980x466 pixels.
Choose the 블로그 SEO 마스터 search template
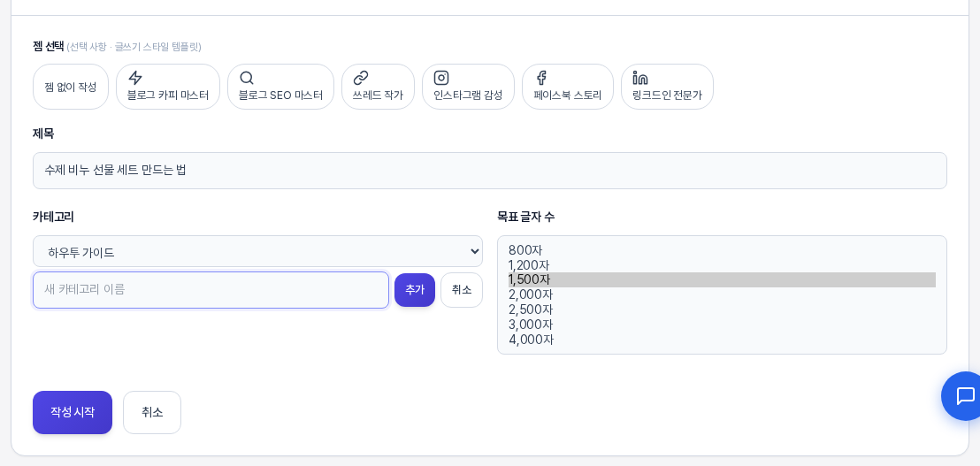point(280,87)
